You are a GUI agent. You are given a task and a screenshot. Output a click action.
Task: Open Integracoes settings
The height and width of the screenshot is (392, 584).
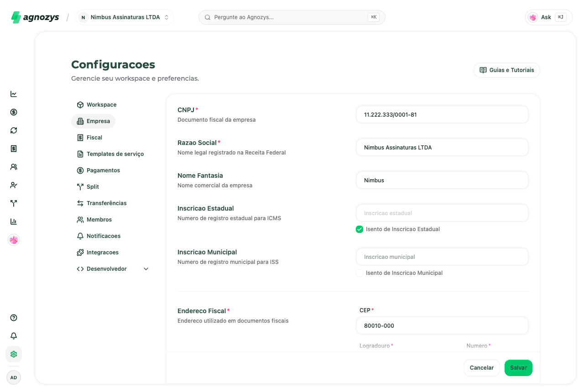pyautogui.click(x=98, y=253)
